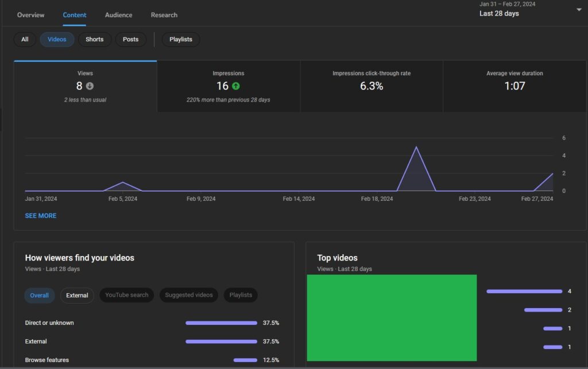The height and width of the screenshot is (369, 588).
Task: Select the External traffic source chip
Action: pyautogui.click(x=77, y=296)
